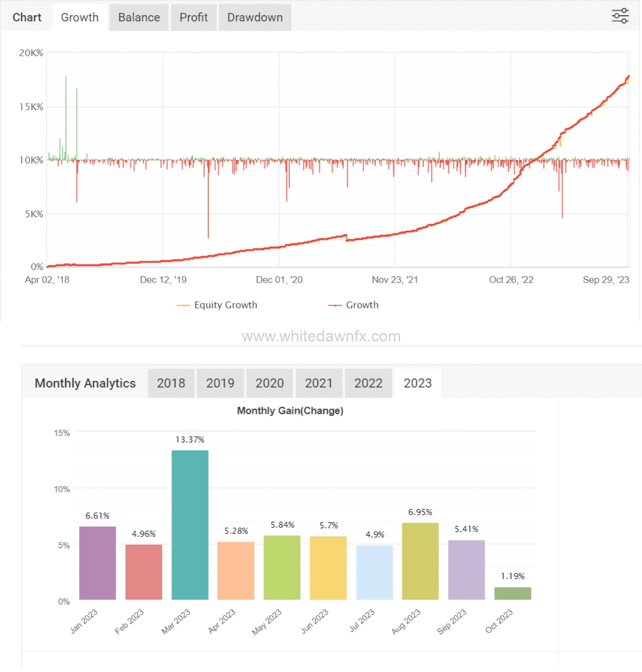
Task: Click the Jan 2023 purple bar
Action: pos(98,563)
